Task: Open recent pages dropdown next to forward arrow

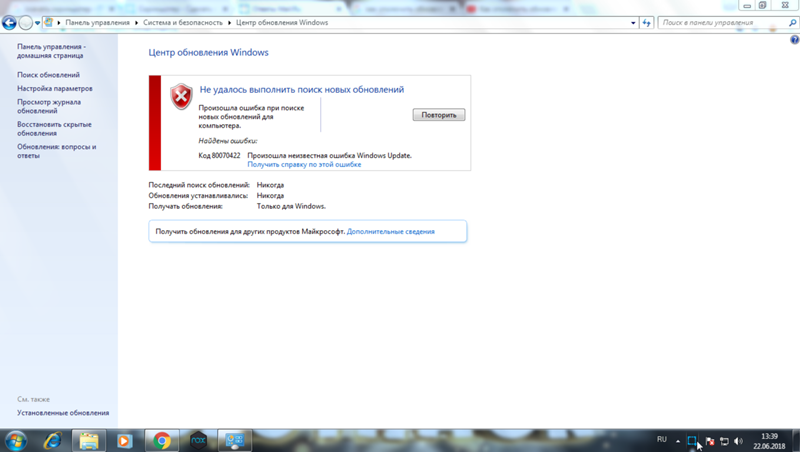Action: pos(37,23)
